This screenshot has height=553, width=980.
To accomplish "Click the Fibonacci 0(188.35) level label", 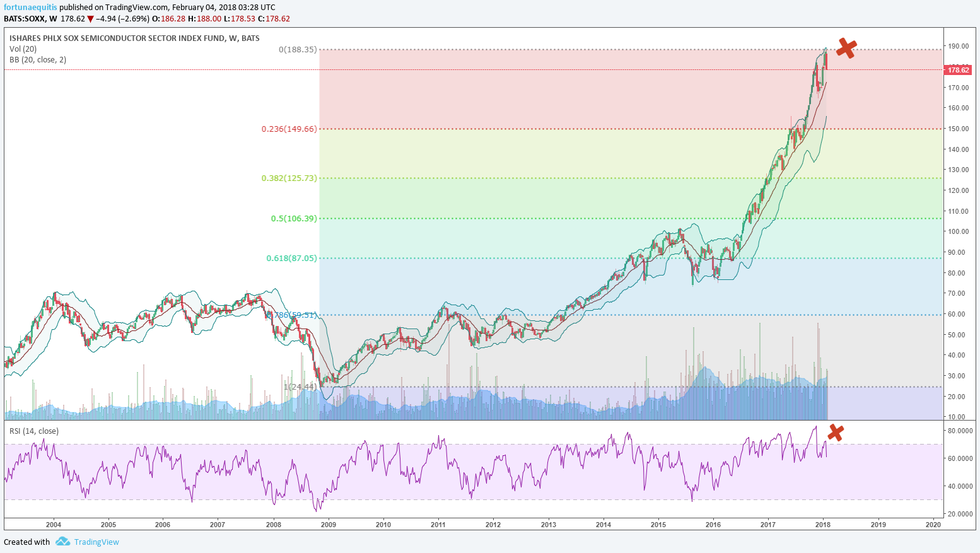I will coord(298,49).
